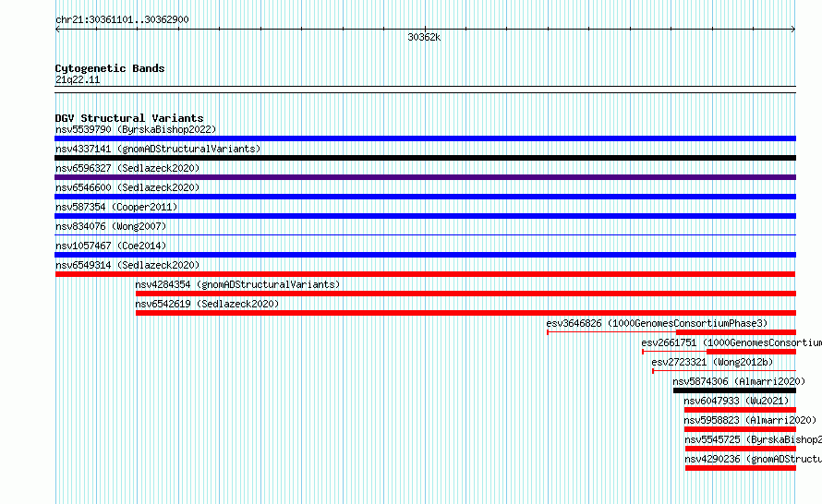Image resolution: width=822 pixels, height=504 pixels.
Task: Click the blue bar of nsv587354
Action: [425, 216]
